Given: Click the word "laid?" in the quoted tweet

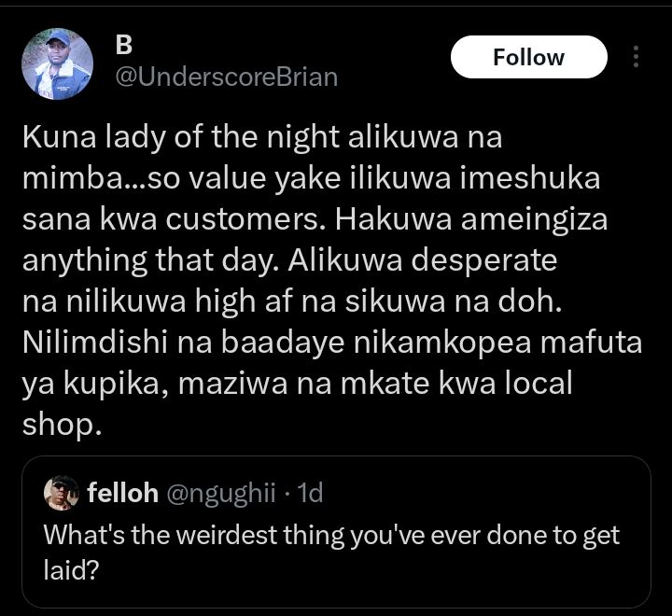Looking at the screenshot, I should (x=72, y=568).
